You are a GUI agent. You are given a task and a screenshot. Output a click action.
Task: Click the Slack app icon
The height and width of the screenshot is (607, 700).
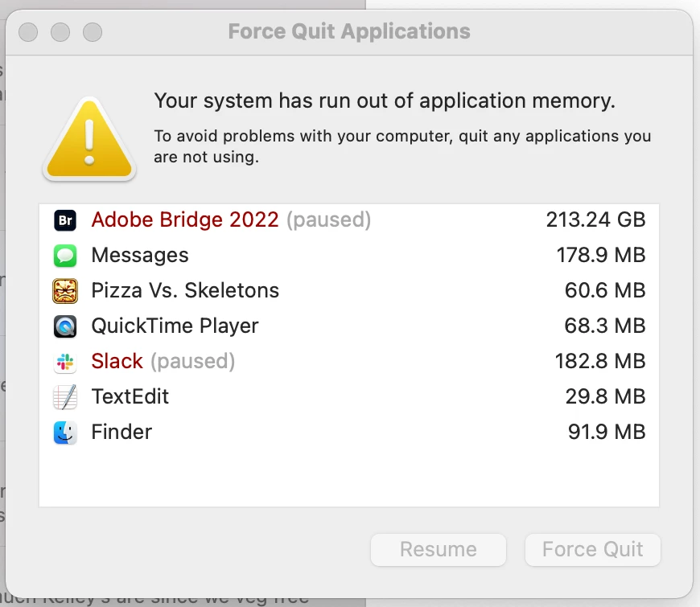(x=65, y=362)
